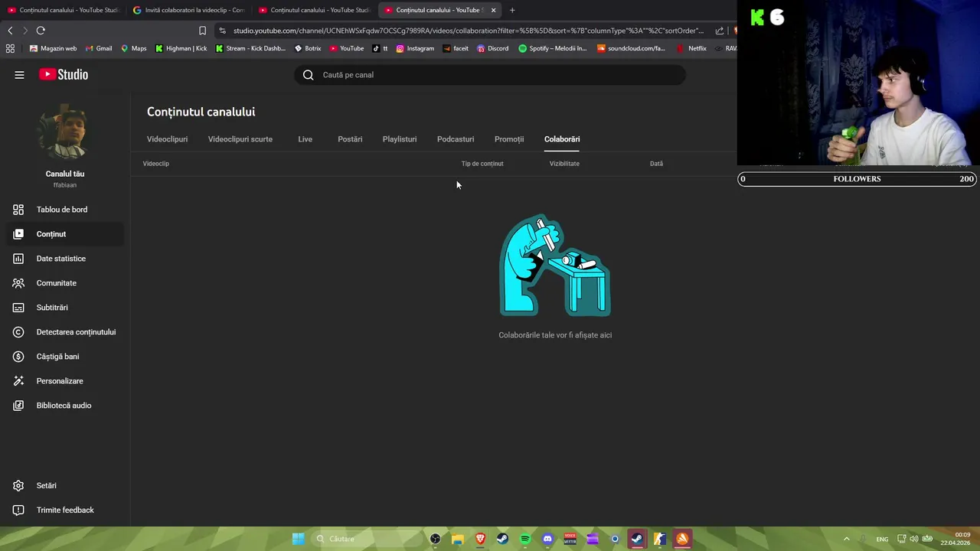Click the Gmail bookmark

[99, 48]
